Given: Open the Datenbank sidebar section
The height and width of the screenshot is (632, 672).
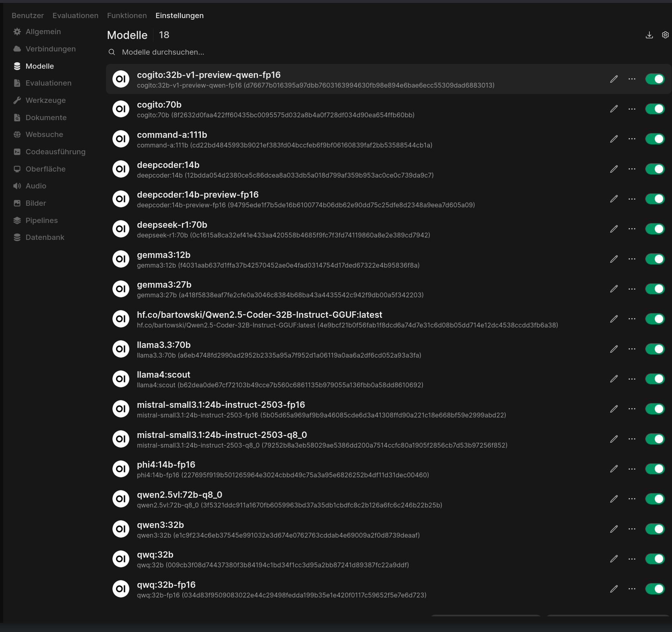Looking at the screenshot, I should point(39,237).
